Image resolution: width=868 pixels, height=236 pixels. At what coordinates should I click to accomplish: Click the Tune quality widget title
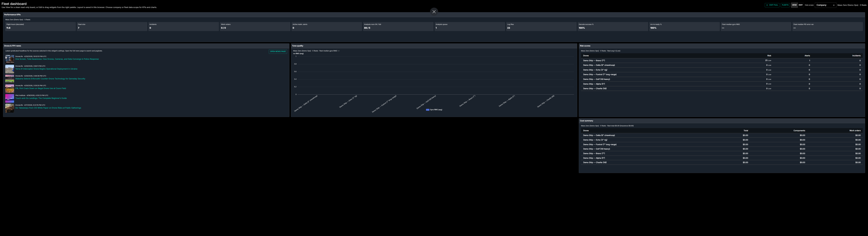click(298, 46)
